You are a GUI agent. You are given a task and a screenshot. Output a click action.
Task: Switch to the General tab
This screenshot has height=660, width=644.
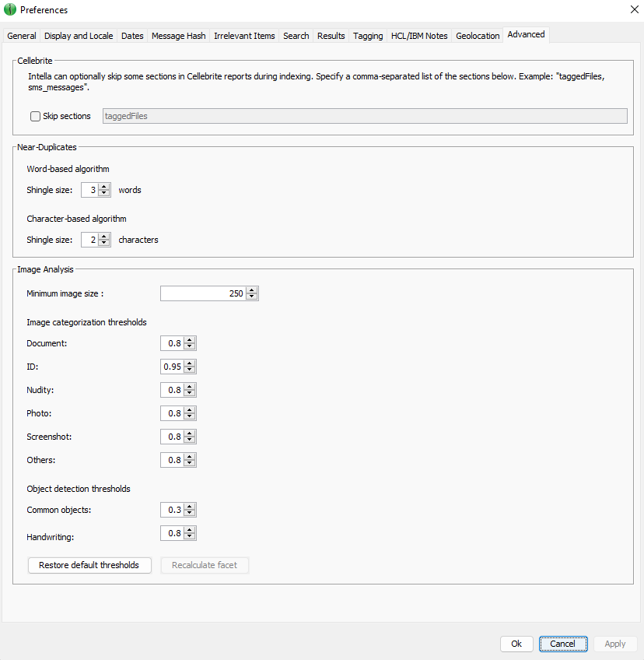click(22, 36)
